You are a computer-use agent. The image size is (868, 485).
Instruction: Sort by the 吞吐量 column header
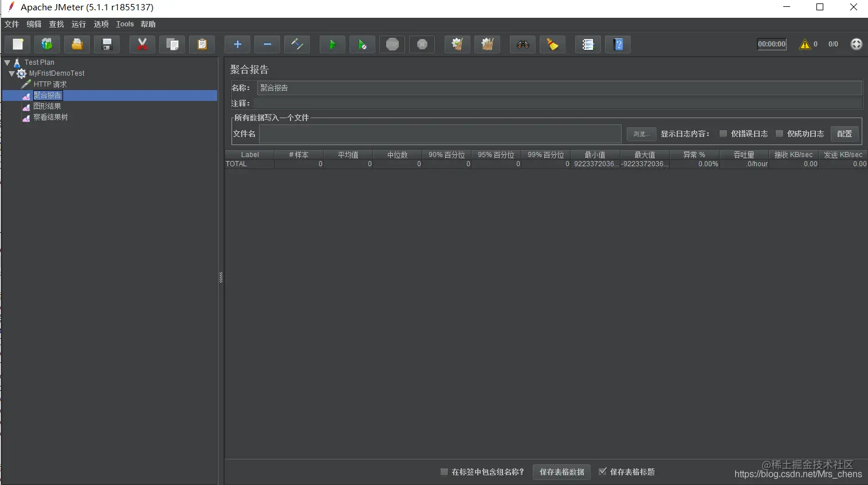pos(744,155)
